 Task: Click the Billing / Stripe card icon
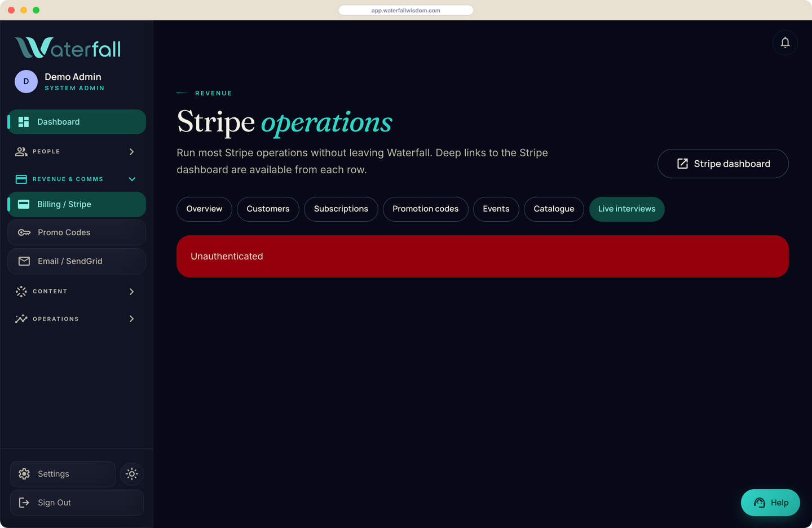click(24, 204)
